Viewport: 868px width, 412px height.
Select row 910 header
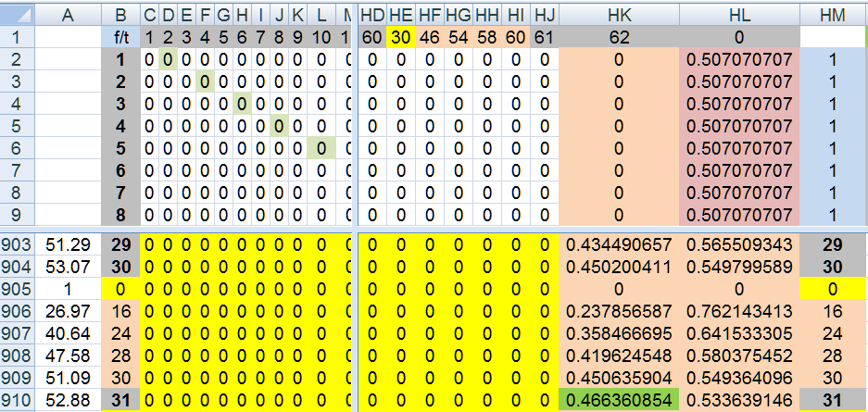coord(18,400)
